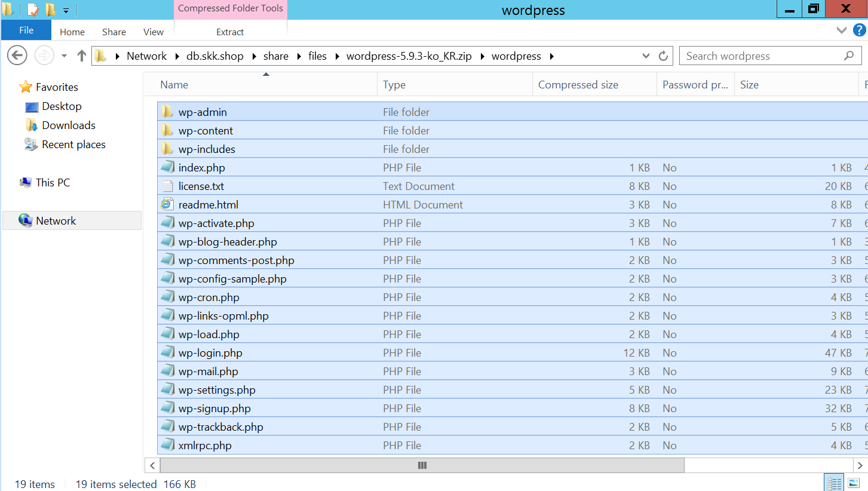Open Downloads in Favorites
Viewport: 868px width, 491px height.
point(69,125)
